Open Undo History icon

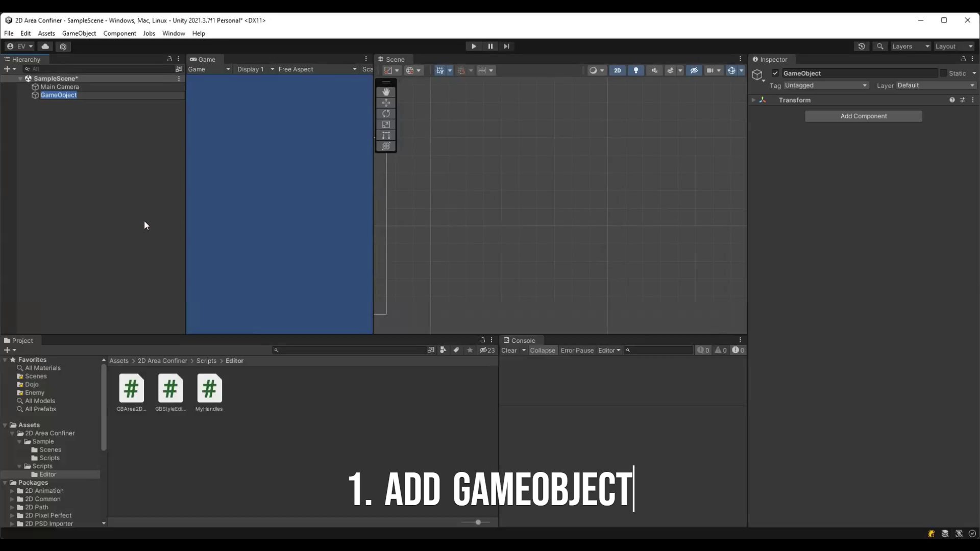862,46
